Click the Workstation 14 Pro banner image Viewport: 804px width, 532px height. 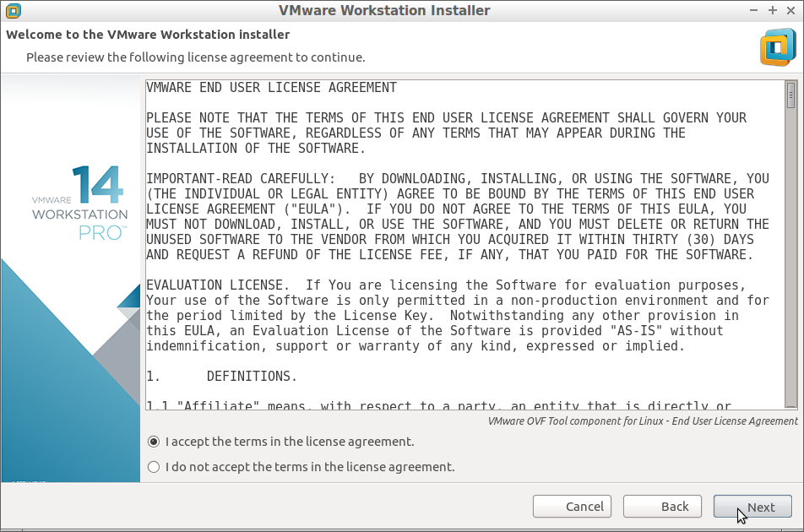[x=71, y=279]
